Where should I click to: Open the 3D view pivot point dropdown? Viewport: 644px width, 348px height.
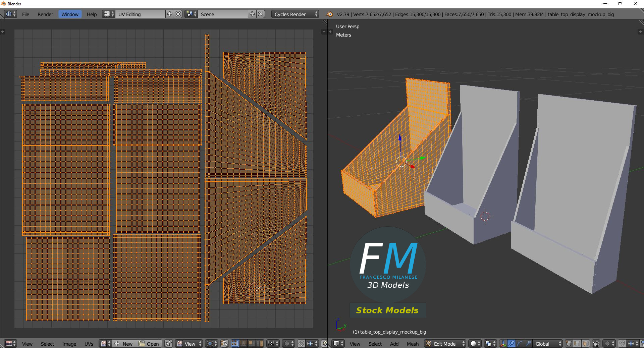click(490, 344)
